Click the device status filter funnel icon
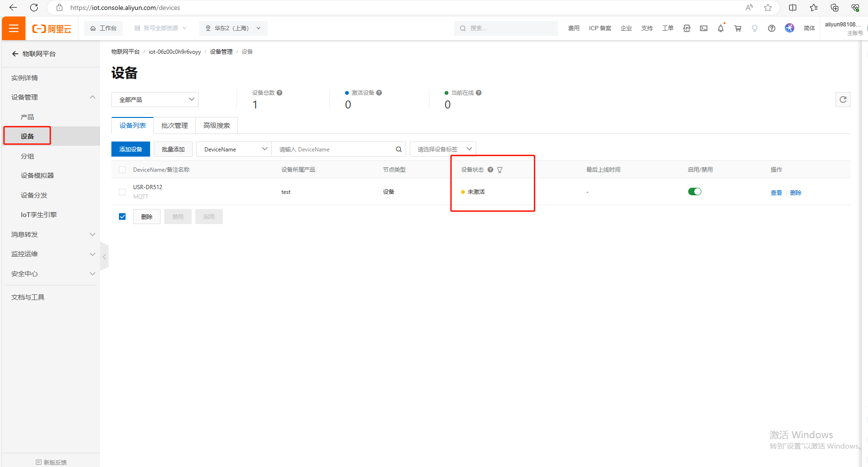868x467 pixels. pyautogui.click(x=500, y=170)
